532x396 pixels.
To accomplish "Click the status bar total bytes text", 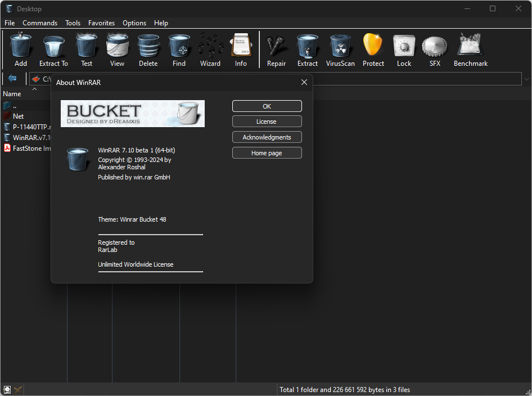I will click(344, 390).
